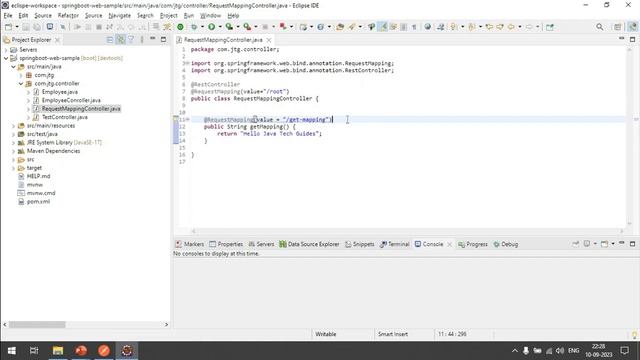
Task: Open the Window menu
Action: (x=210, y=16)
